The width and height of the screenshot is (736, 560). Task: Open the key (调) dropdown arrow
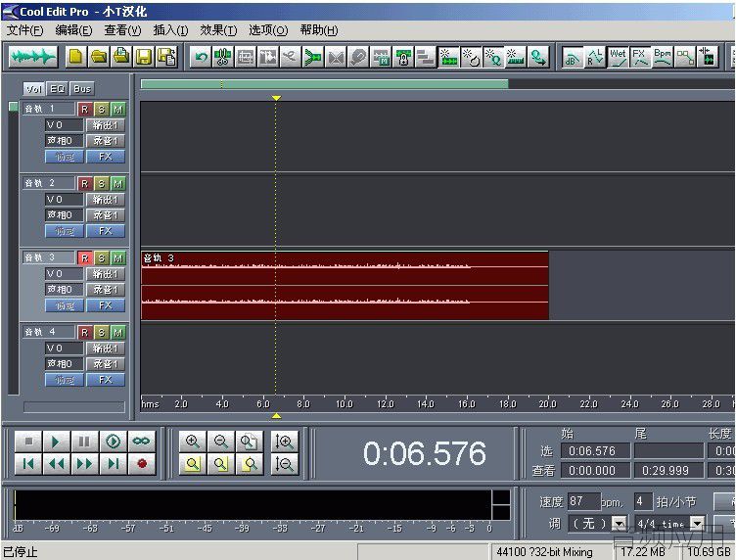[620, 523]
